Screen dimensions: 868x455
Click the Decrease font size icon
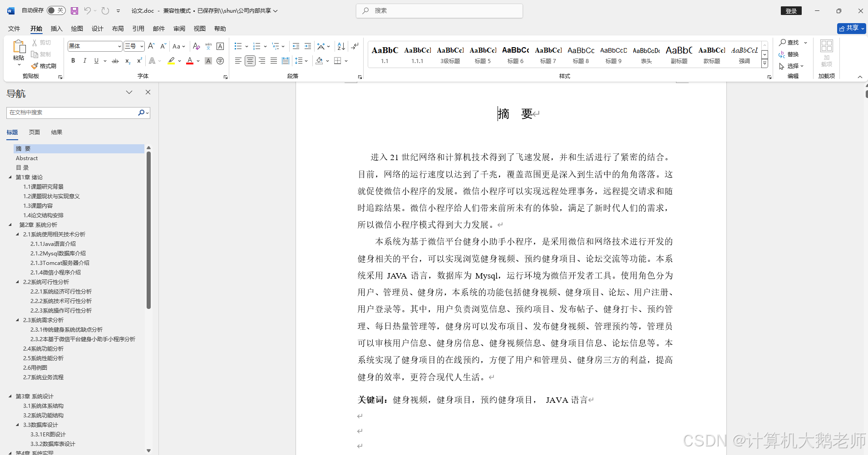[163, 46]
